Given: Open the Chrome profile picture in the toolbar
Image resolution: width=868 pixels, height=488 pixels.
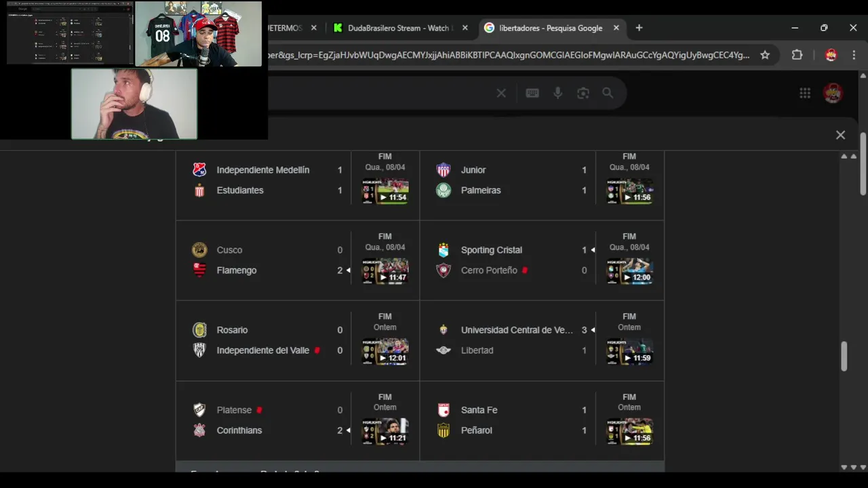Looking at the screenshot, I should click(x=831, y=55).
